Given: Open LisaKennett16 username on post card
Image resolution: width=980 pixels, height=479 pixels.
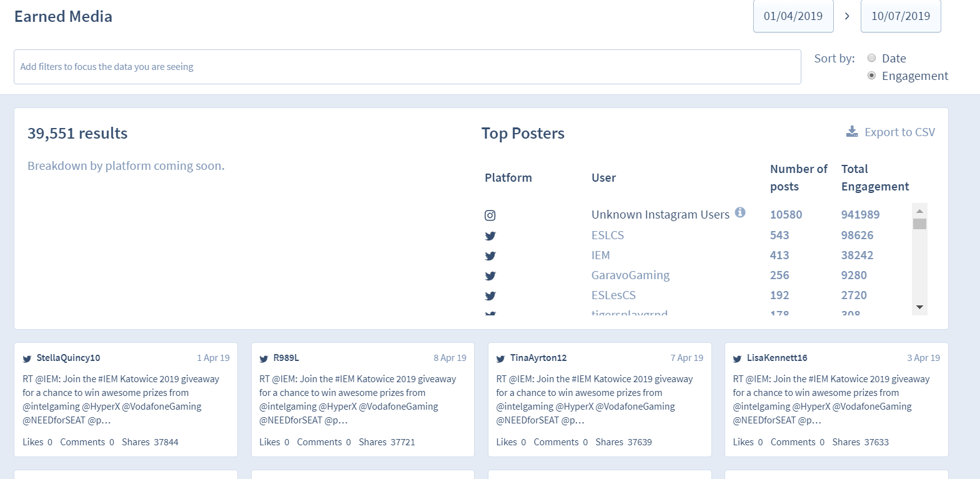Looking at the screenshot, I should click(777, 358).
